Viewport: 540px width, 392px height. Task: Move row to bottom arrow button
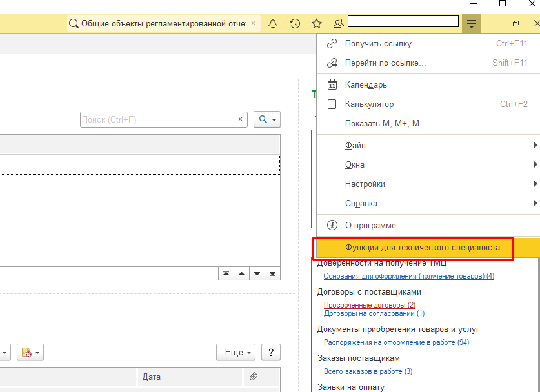click(x=272, y=273)
